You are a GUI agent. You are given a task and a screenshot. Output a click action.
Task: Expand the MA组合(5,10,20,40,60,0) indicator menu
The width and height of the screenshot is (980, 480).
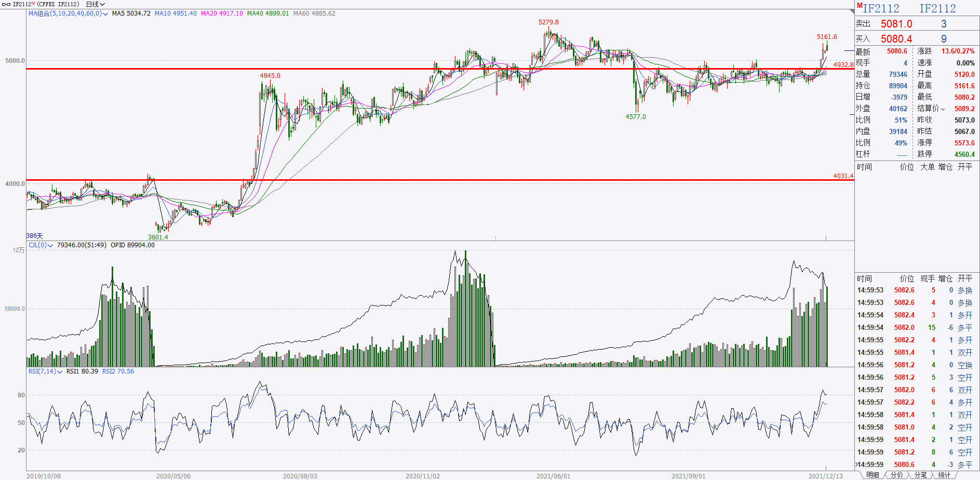[x=68, y=14]
